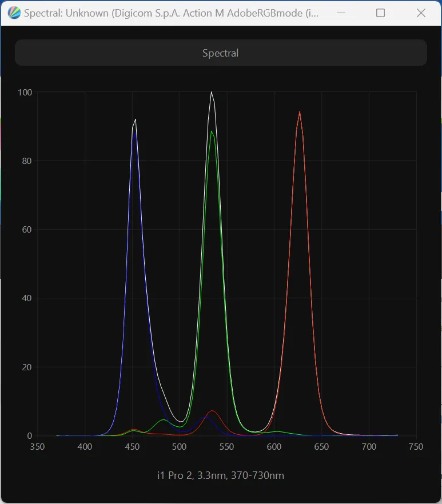442x504 pixels.
Task: Click the "i1 Pro 2, 3.3nm, 370-730nm" caption
Action: coord(221,475)
